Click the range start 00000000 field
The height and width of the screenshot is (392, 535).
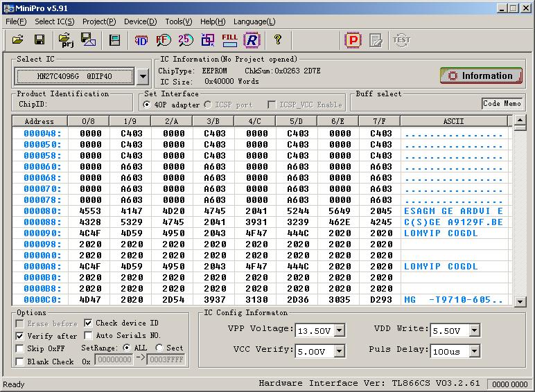point(114,359)
